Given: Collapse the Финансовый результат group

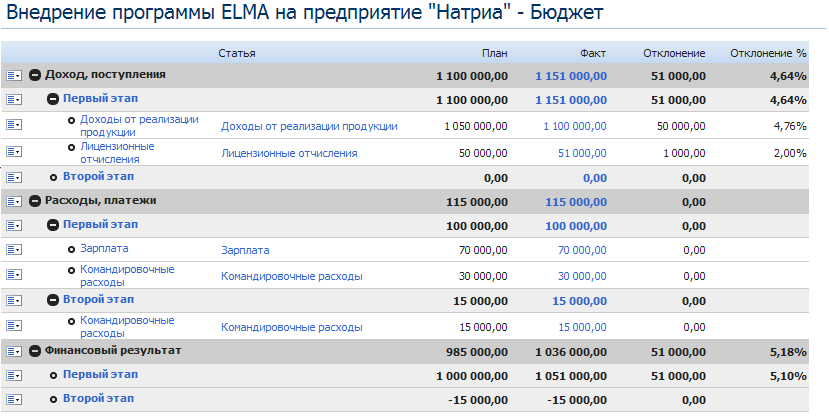Looking at the screenshot, I should pyautogui.click(x=35, y=351).
